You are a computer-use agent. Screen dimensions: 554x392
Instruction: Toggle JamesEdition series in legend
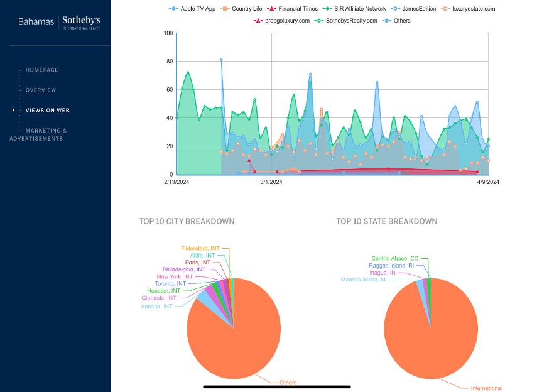click(413, 9)
